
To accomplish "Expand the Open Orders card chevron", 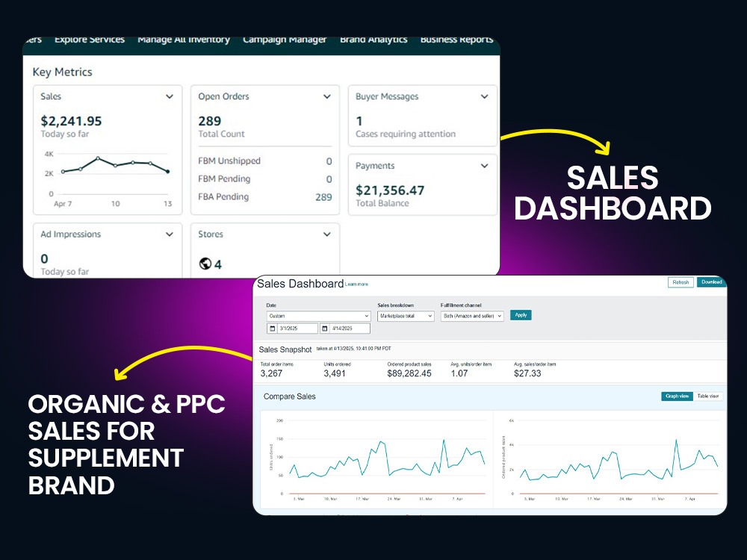I will tap(327, 96).
